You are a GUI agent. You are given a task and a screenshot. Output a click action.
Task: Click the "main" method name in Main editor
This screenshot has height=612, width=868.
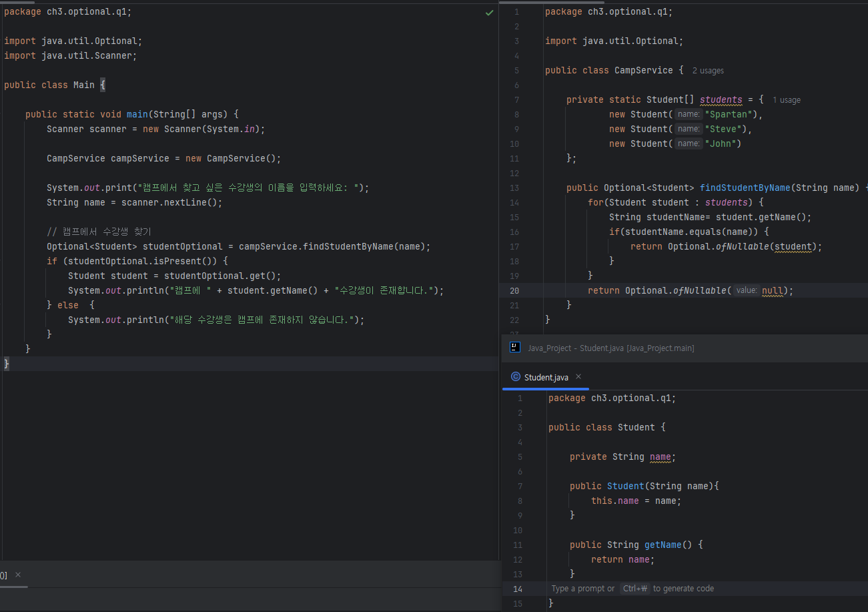137,114
